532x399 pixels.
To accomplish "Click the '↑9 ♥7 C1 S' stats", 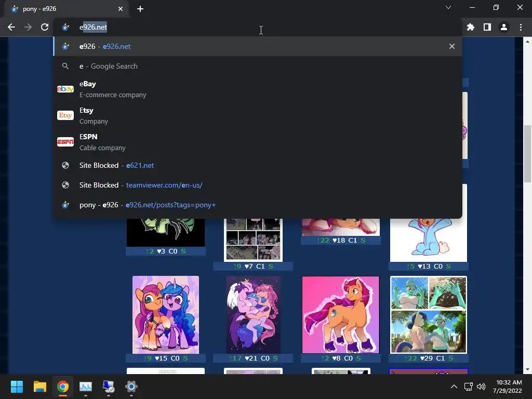I will 253,267.
